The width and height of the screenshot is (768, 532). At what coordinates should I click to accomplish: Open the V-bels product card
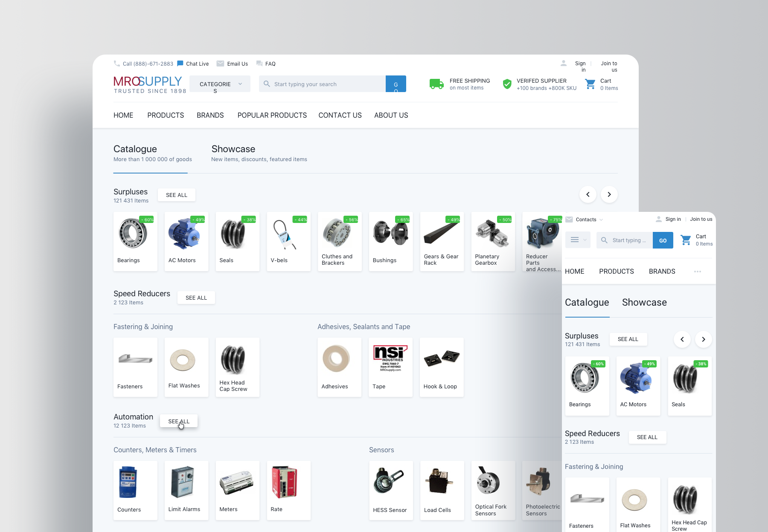tap(288, 241)
